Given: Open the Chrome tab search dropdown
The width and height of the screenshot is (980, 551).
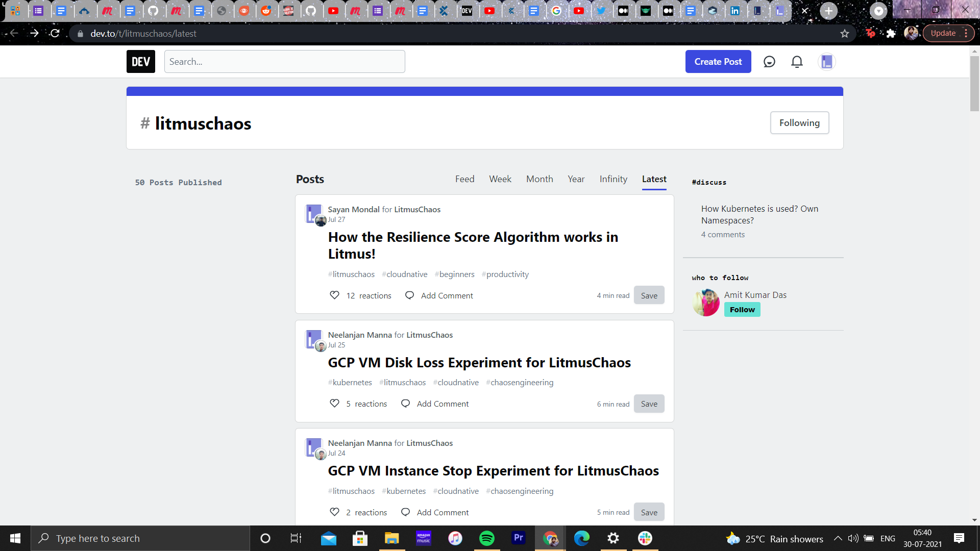Looking at the screenshot, I should [x=878, y=11].
